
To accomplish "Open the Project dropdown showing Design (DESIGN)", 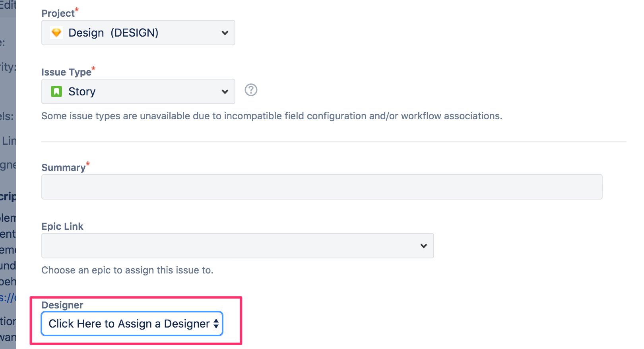I will coord(138,33).
